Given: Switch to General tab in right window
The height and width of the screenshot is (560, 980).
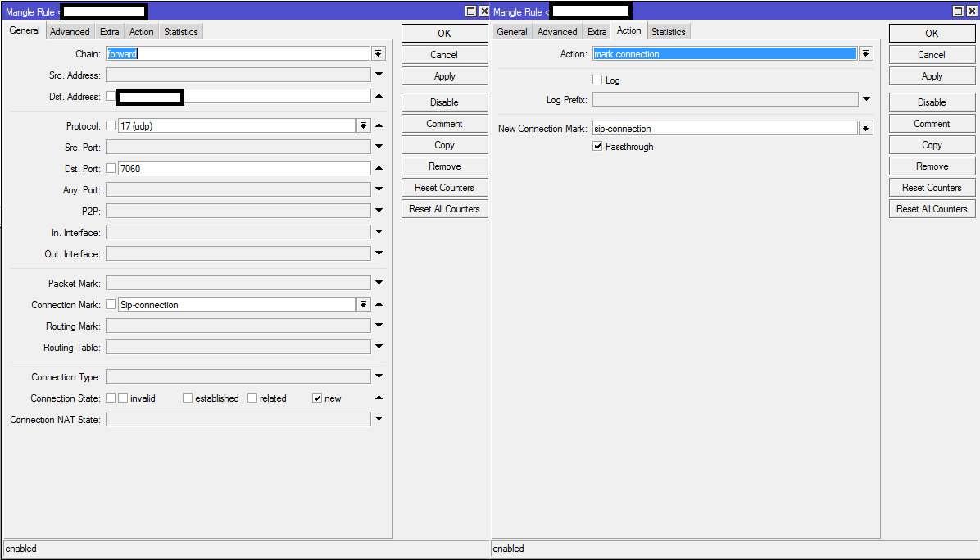Looking at the screenshot, I should [x=512, y=32].
